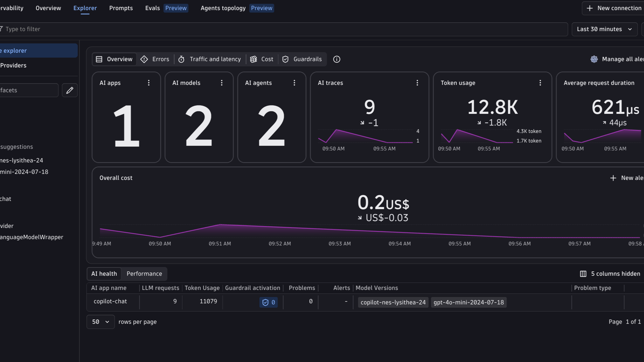Click the plus icon for New connection

[590, 8]
